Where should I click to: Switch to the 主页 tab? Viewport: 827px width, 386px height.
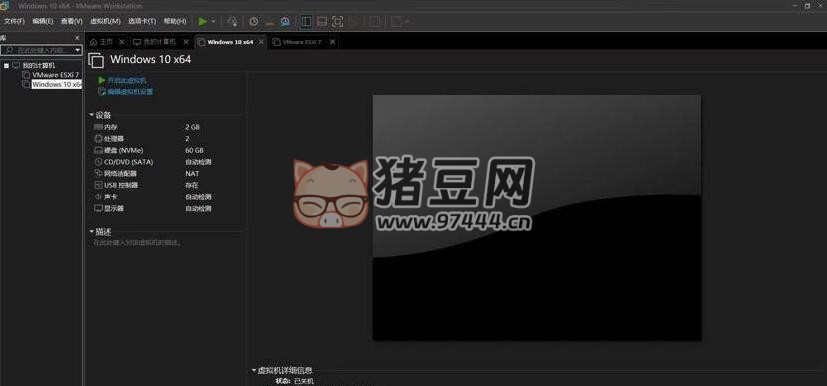point(107,42)
